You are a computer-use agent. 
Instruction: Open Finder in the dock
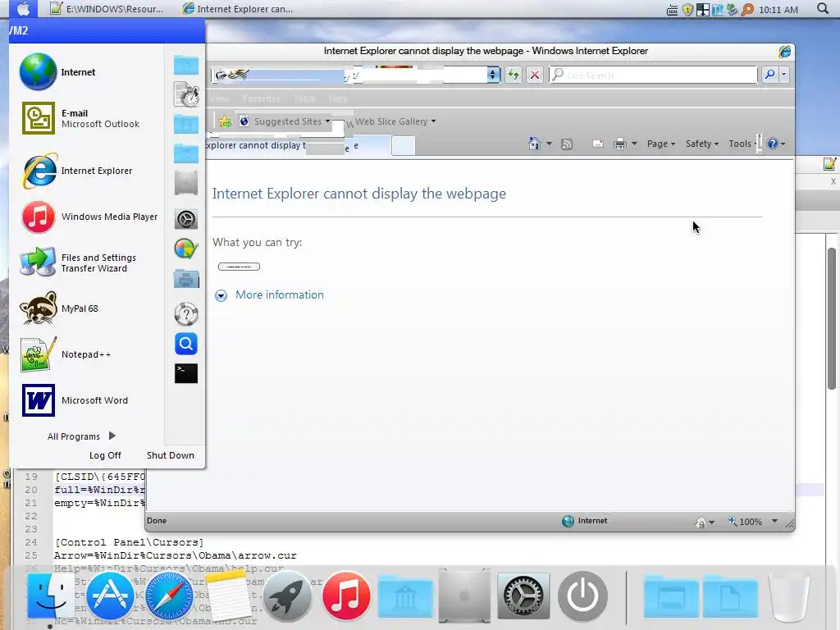click(x=50, y=596)
